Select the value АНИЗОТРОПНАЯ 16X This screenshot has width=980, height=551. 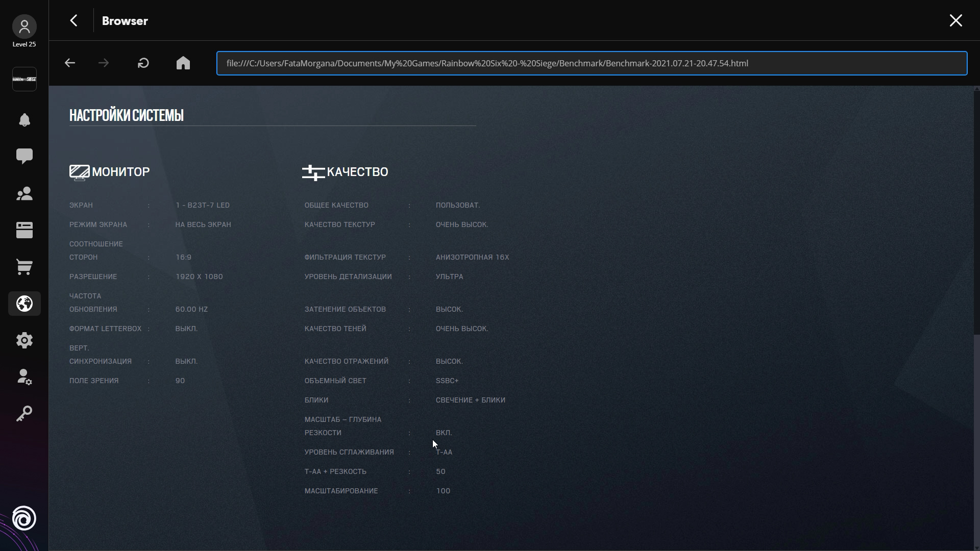coord(472,257)
